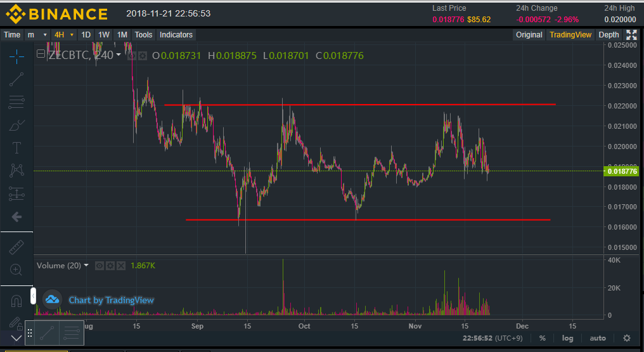Toggle percentage scale button
This screenshot has width=644, height=352.
pos(543,338)
